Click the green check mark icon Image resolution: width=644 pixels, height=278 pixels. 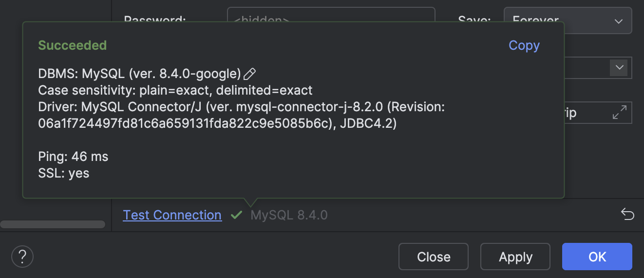(x=236, y=215)
